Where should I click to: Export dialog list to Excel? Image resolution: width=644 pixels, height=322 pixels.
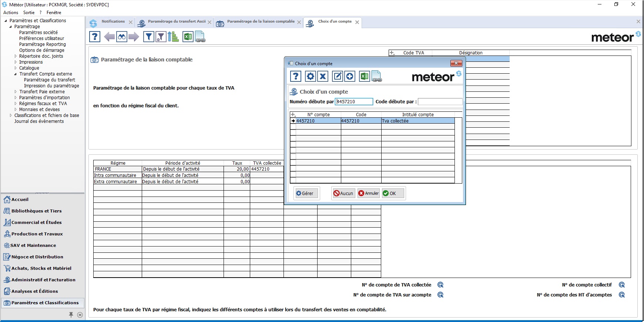tap(365, 76)
